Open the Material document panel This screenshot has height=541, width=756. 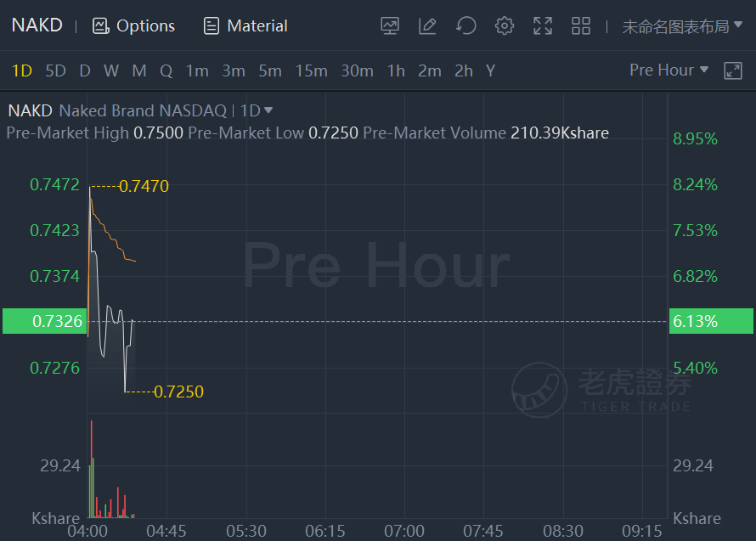click(x=245, y=25)
